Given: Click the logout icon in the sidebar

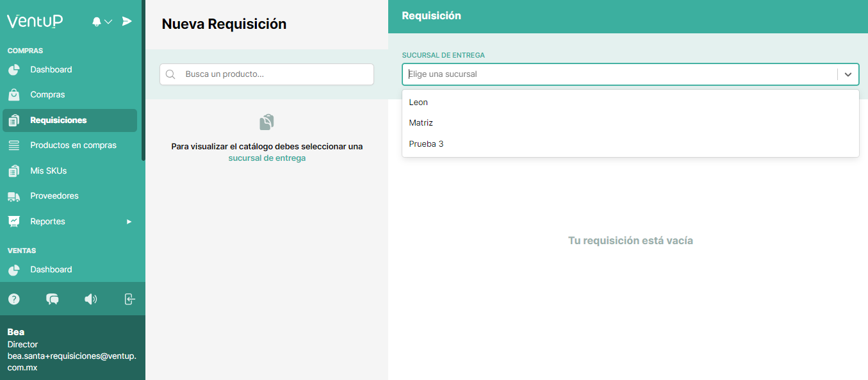Looking at the screenshot, I should (x=129, y=299).
